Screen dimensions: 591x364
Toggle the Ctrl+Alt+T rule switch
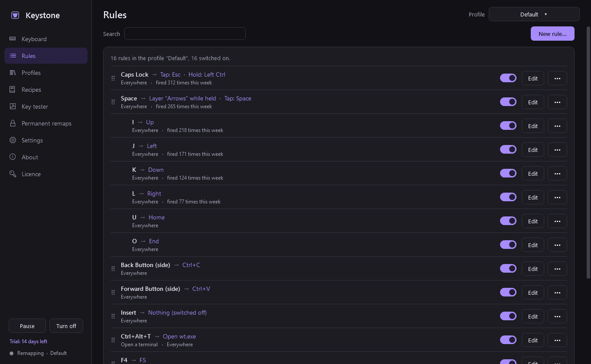click(508, 340)
